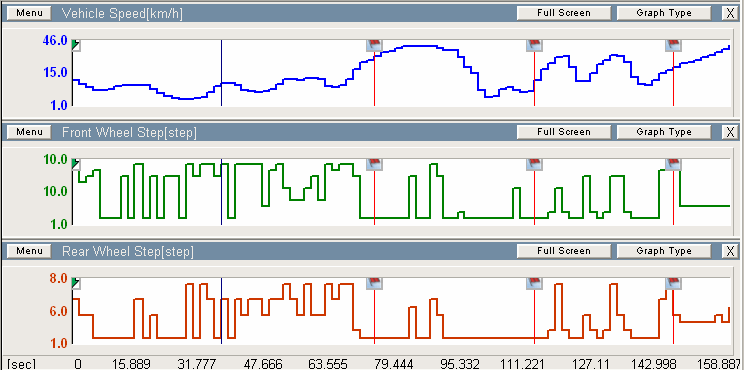Image resolution: width=744 pixels, height=370 pixels.
Task: Open Graph Type for Rear Wheel Step
Action: point(664,251)
